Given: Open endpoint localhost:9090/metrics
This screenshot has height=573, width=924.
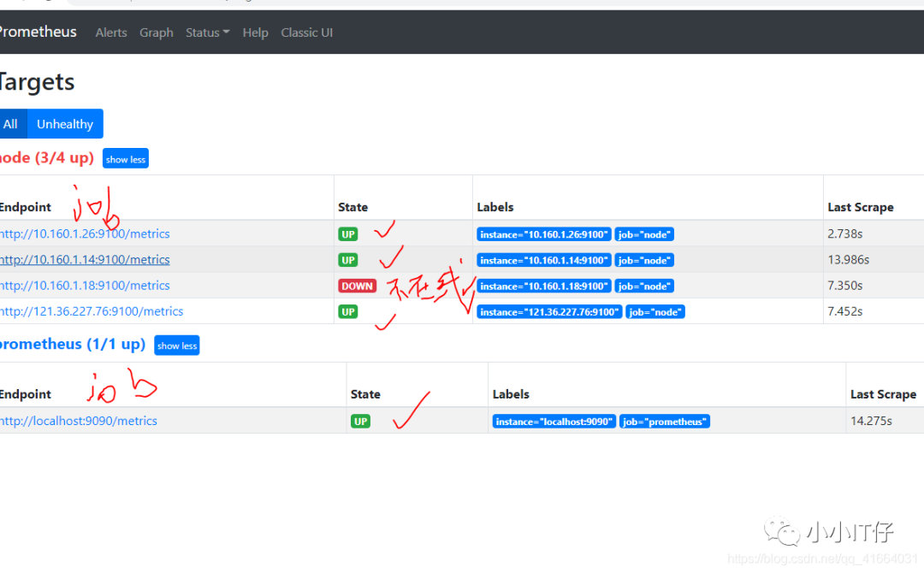Looking at the screenshot, I should coord(79,421).
